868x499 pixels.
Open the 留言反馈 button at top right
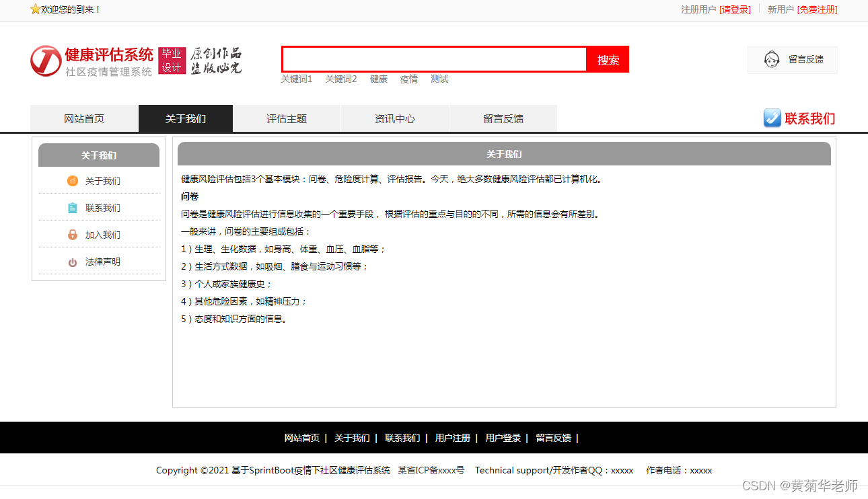[793, 60]
